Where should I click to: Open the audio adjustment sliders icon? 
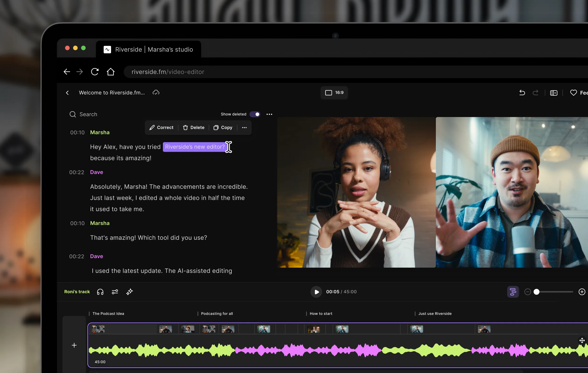pos(115,292)
